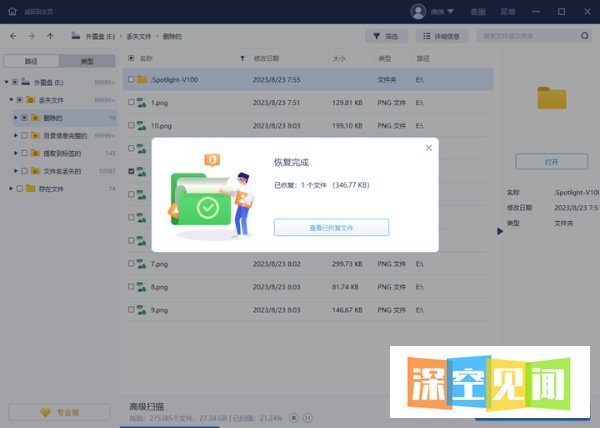Image resolution: width=600 pixels, height=428 pixels.
Task: Click the .Spotlight-V100 folder icon in the list
Action: click(x=142, y=79)
